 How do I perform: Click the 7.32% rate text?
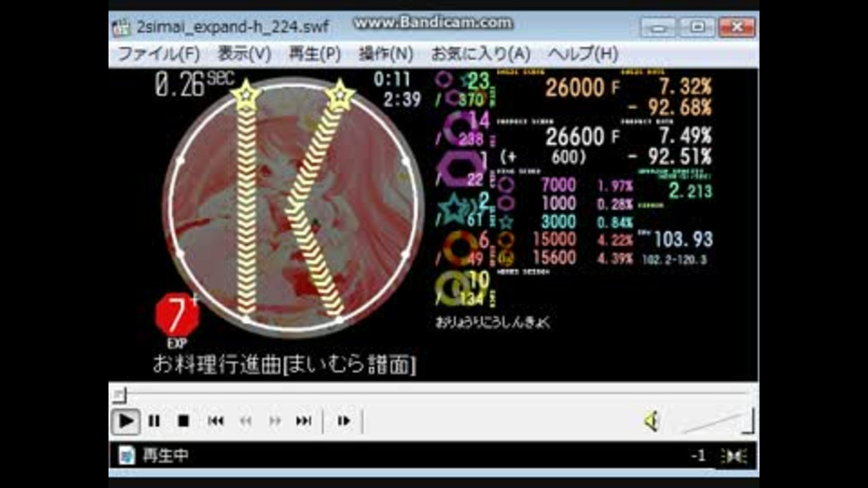(684, 87)
